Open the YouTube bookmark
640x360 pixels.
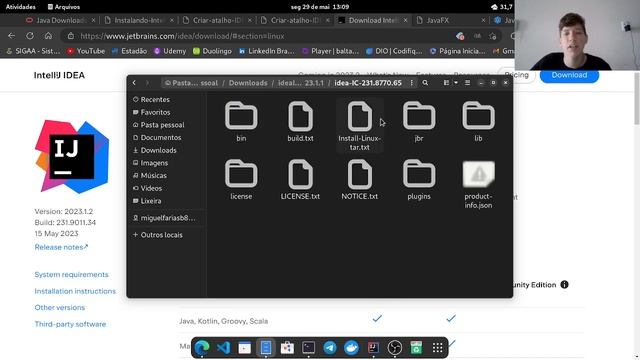pos(86,51)
